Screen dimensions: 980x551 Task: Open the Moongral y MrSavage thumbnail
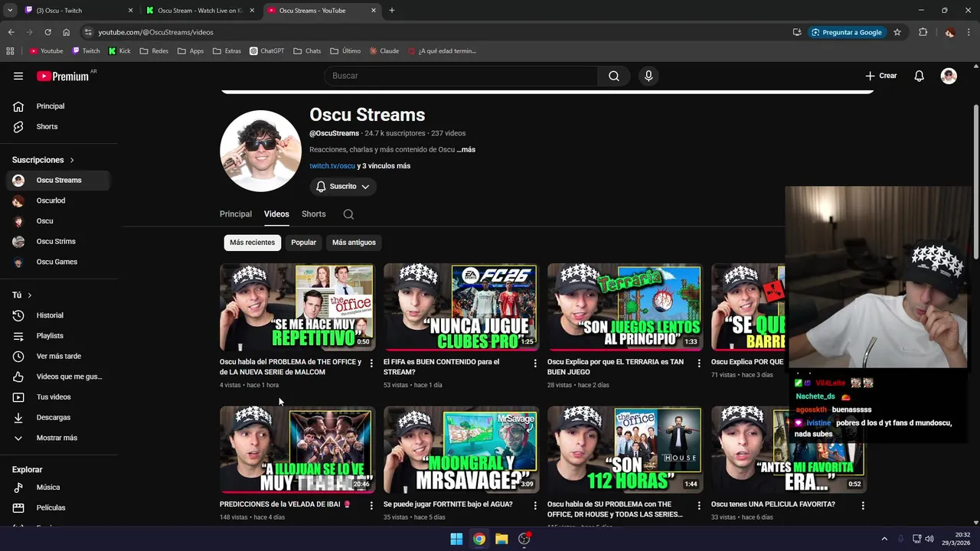[x=461, y=450]
